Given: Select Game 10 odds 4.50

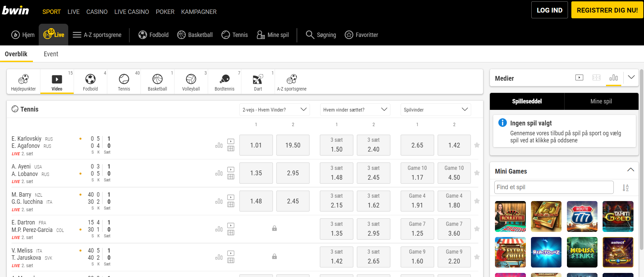Looking at the screenshot, I should 454,173.
